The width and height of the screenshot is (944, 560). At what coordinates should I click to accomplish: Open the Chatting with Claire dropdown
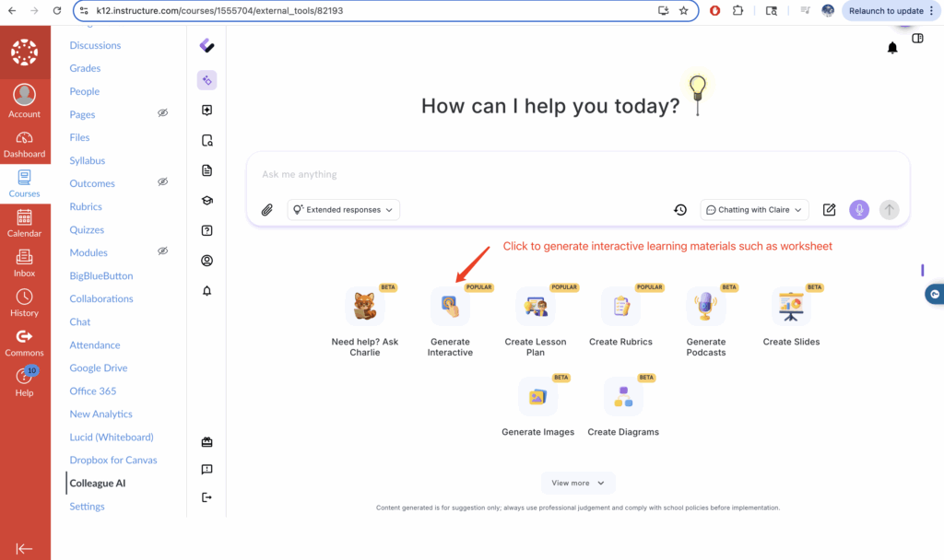pyautogui.click(x=753, y=210)
